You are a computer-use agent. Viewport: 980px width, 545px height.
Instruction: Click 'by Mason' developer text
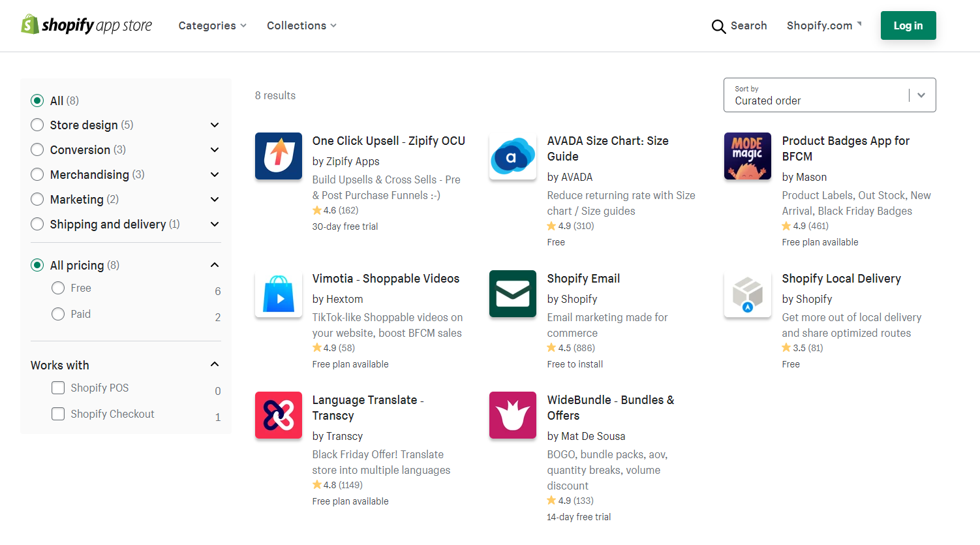[x=804, y=177]
